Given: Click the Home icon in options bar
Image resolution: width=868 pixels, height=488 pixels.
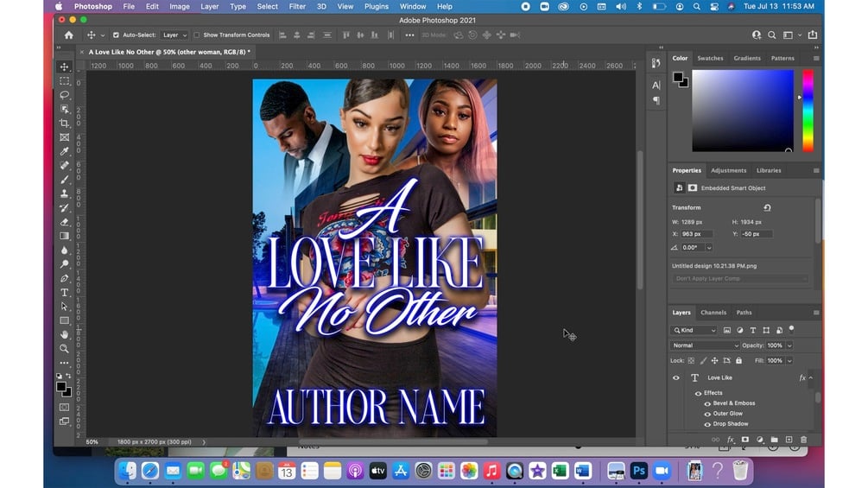Looking at the screenshot, I should (68, 35).
